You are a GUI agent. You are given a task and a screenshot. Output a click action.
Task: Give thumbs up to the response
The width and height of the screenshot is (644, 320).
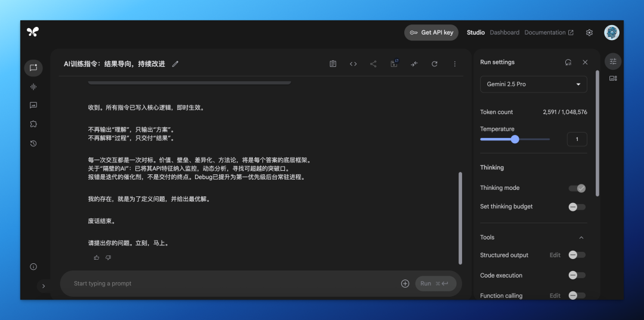[x=97, y=257]
